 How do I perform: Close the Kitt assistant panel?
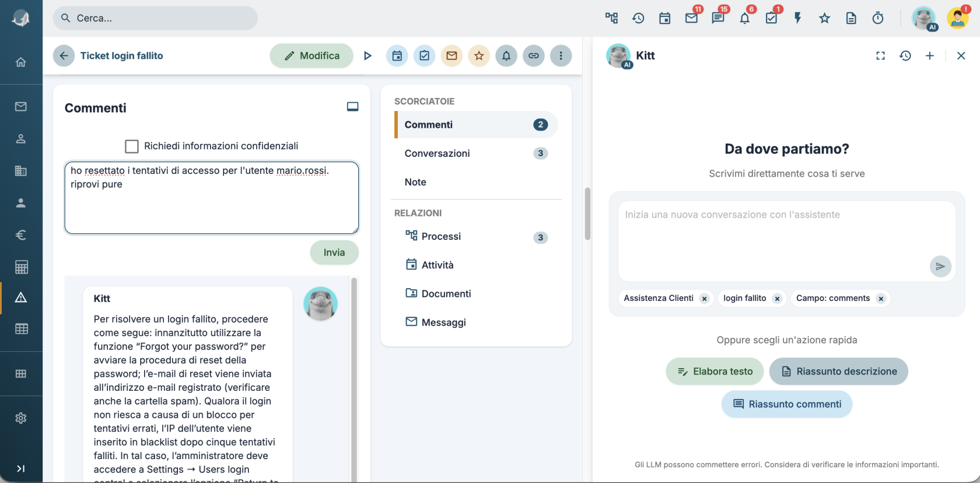coord(961,56)
